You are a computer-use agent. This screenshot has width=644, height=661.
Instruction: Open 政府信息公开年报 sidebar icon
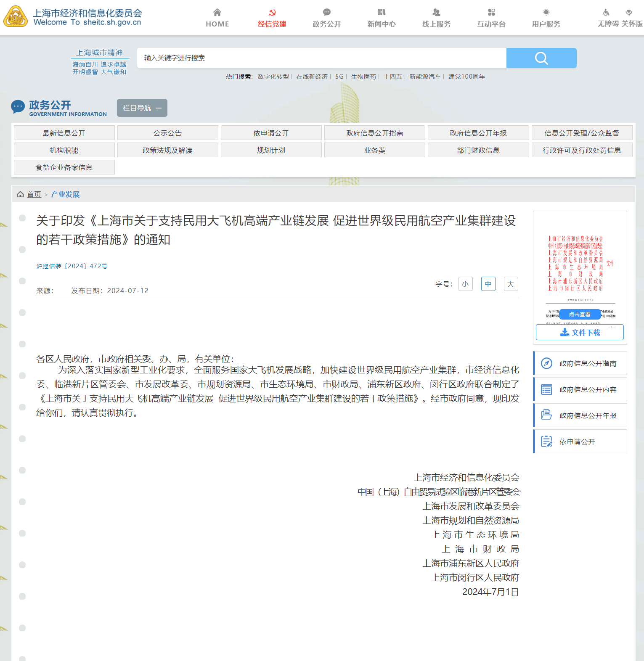click(x=546, y=415)
